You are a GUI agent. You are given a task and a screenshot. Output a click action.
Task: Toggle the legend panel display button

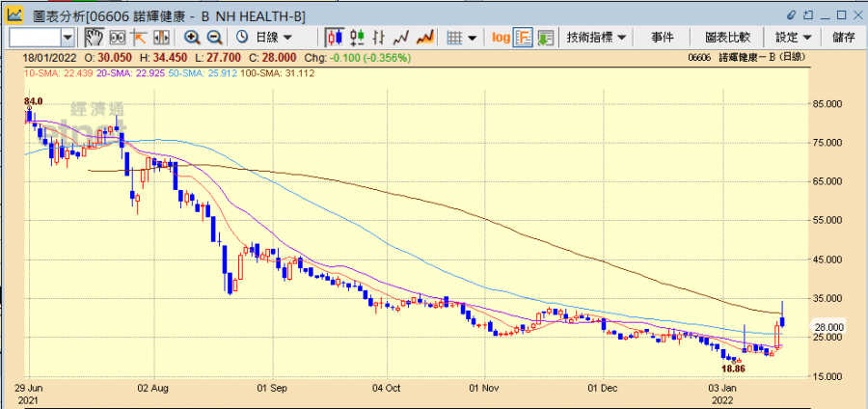coord(524,37)
